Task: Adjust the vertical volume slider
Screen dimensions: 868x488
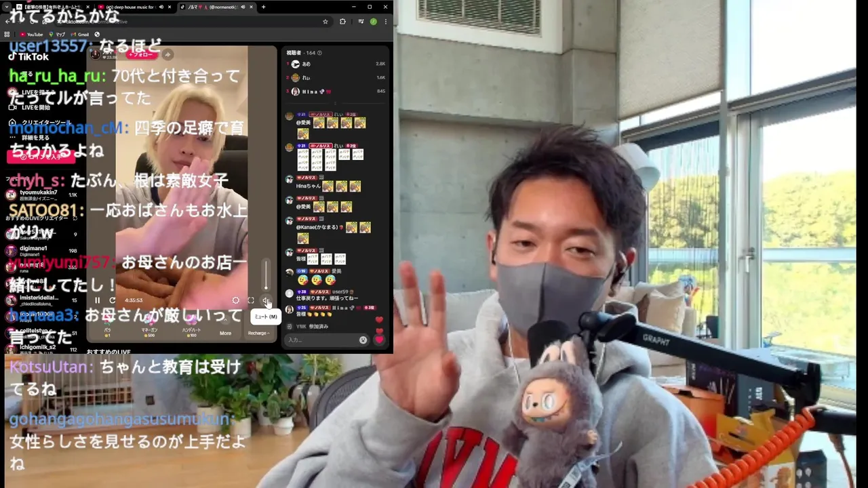Action: pos(266,275)
